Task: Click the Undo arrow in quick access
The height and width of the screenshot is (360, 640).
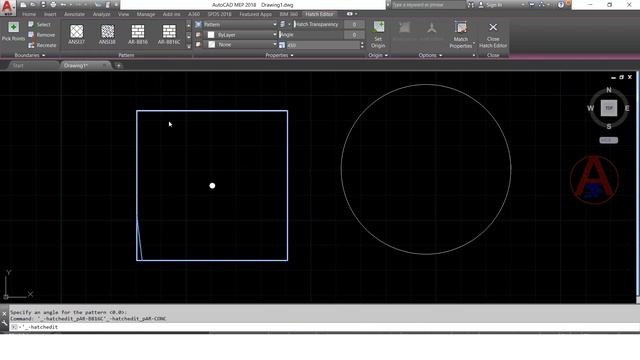Action: tap(63, 5)
